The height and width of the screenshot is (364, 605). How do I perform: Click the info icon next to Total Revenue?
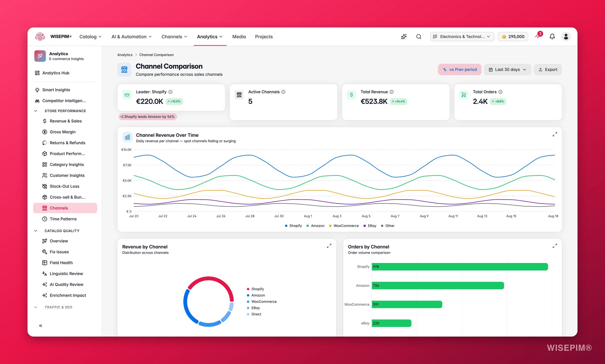(x=391, y=92)
